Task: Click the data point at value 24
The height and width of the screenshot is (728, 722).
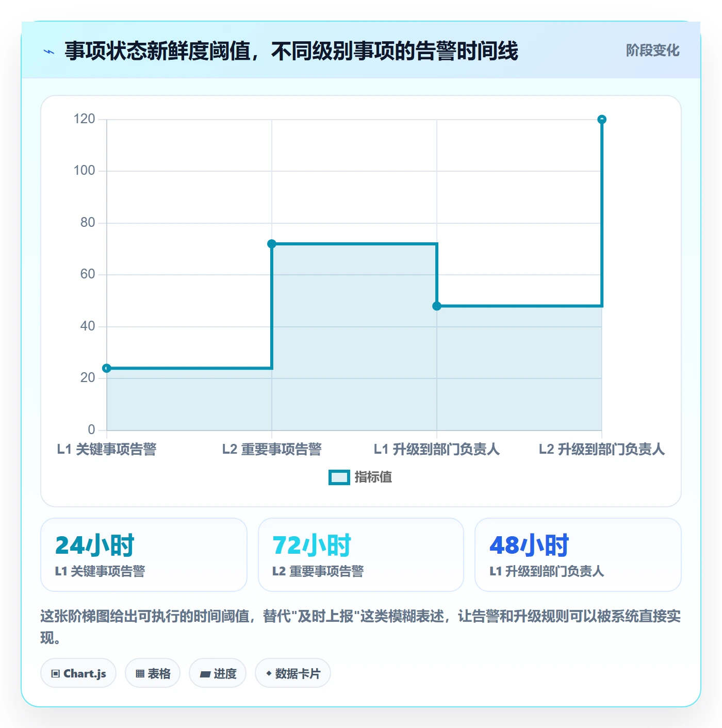Action: tap(107, 368)
